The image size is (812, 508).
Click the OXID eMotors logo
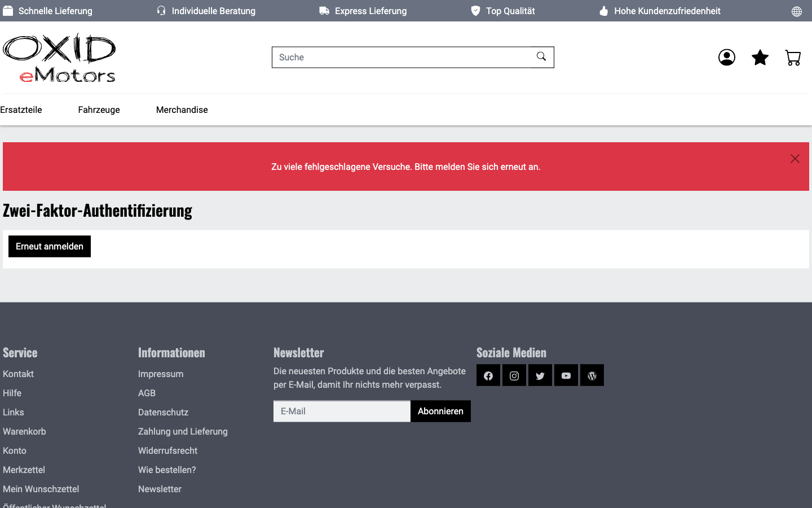pos(59,58)
